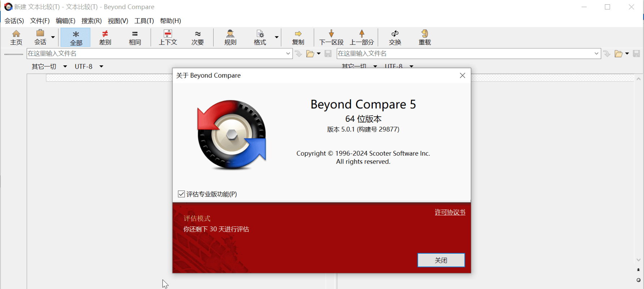644x289 pixels.
Task: Toggle the 评估专业版功能(P) checkbox
Action: click(181, 194)
